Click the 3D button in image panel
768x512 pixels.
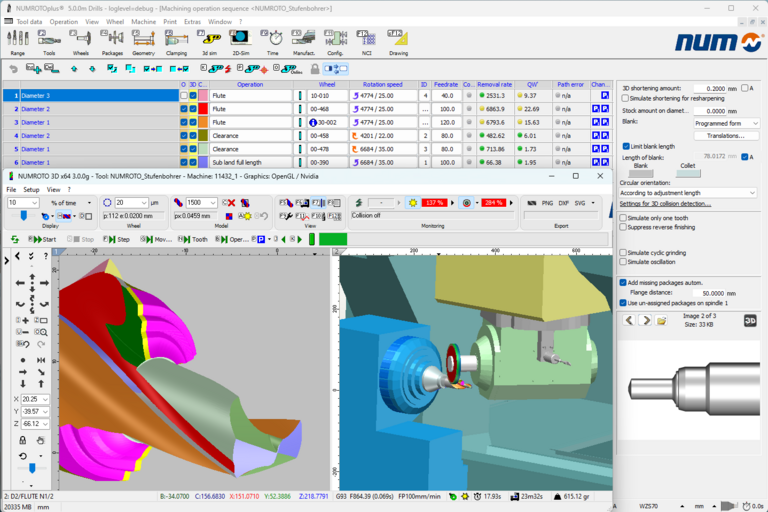[750, 321]
